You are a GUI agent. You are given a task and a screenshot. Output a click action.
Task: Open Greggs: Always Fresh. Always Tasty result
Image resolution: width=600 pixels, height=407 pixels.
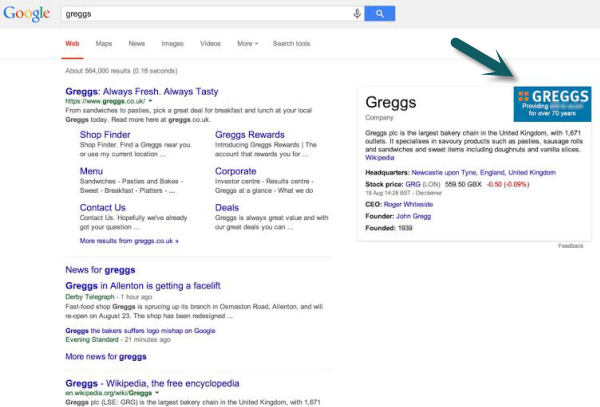click(x=142, y=91)
